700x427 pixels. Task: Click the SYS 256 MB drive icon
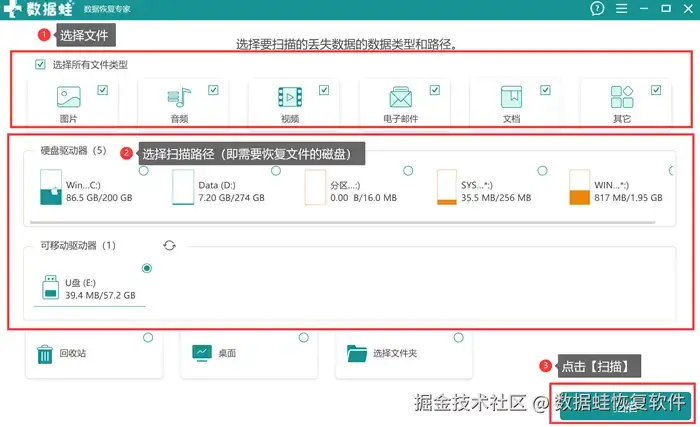click(447, 187)
